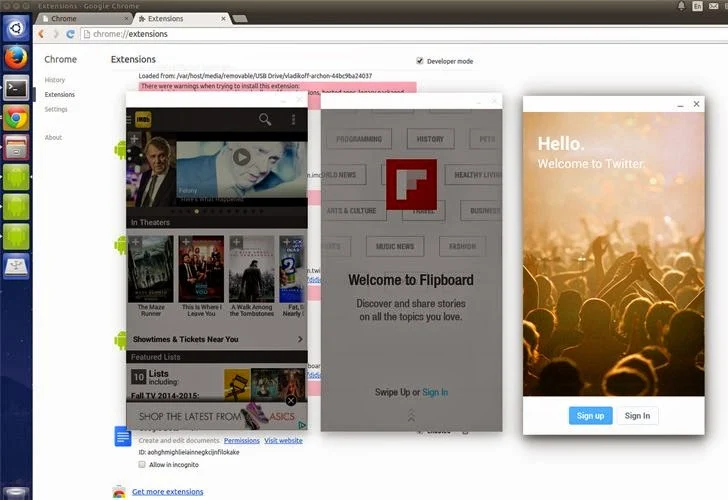Toggle the Developer mode checkbox
This screenshot has height=500, width=728.
pyautogui.click(x=420, y=61)
